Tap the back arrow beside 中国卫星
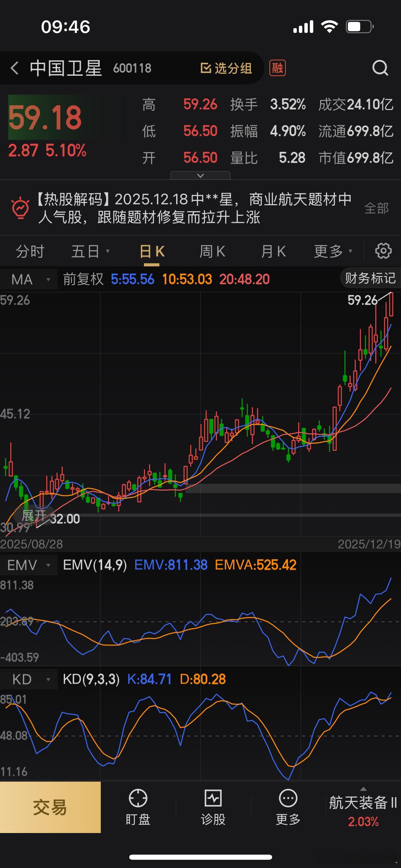 pos(14,68)
